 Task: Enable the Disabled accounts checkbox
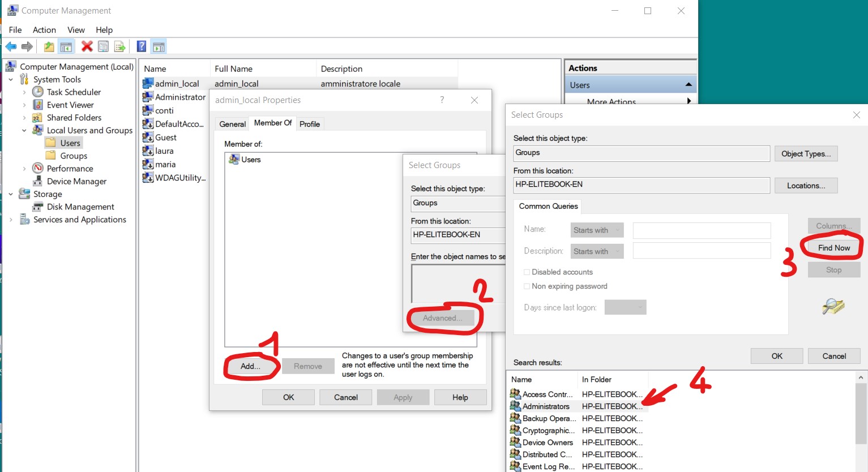[x=527, y=272]
